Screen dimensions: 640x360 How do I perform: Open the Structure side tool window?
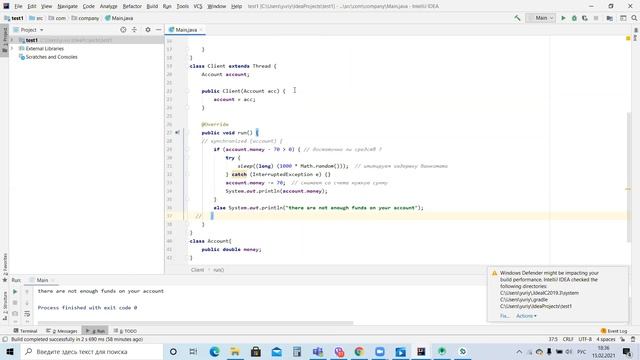[x=4, y=306]
